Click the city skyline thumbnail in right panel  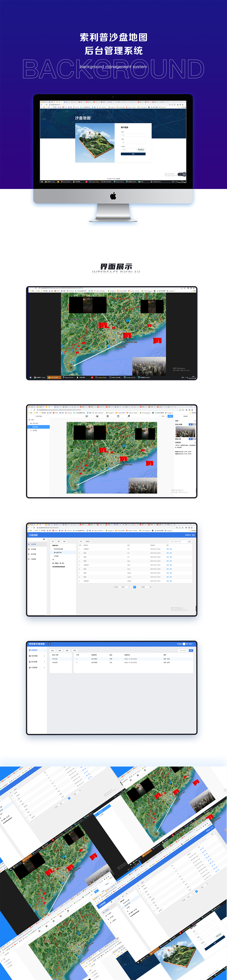click(x=185, y=431)
